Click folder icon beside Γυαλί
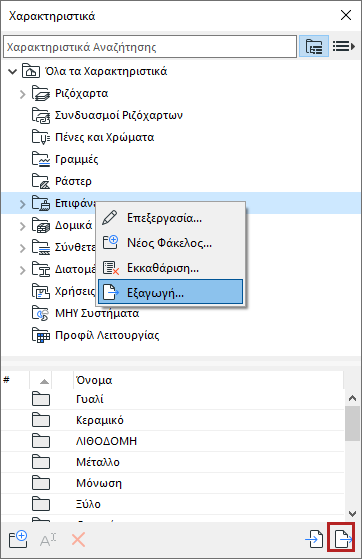 (41, 399)
